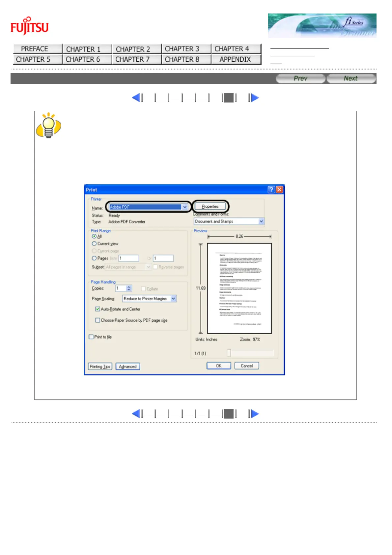Image resolution: width=392 pixels, height=555 pixels.
Task: Click the Copies spinner arrows
Action: coord(129,288)
